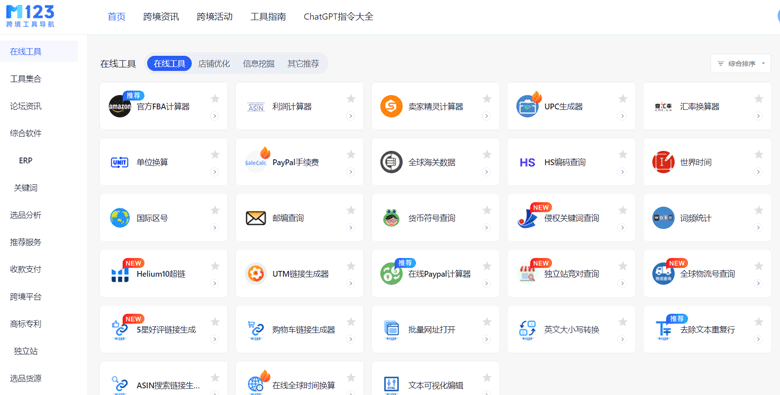The width and height of the screenshot is (780, 395).
Task: Open the UTM链接生成器 icon
Action: click(x=256, y=274)
